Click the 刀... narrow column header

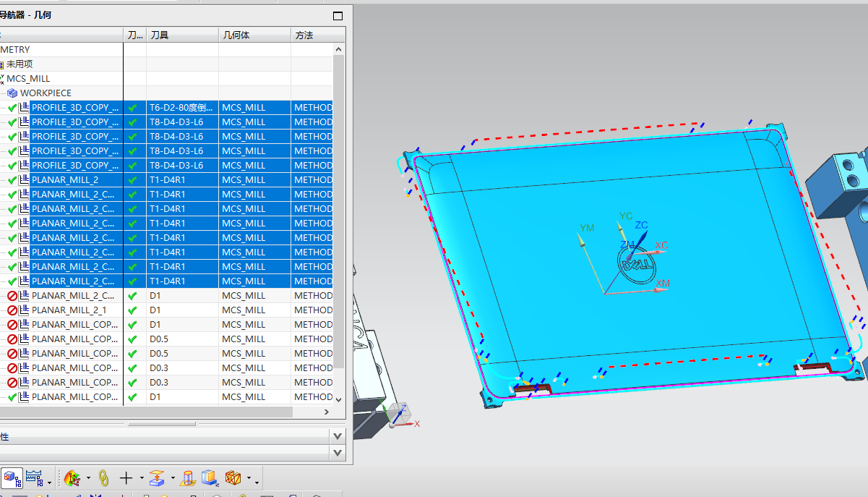coord(134,35)
